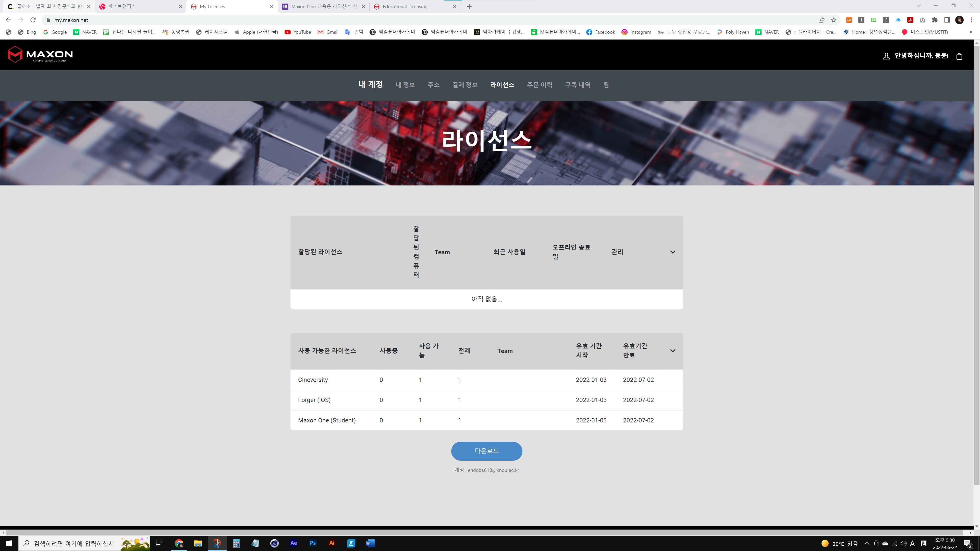
Task: Open Windows Start menu
Action: (9, 543)
